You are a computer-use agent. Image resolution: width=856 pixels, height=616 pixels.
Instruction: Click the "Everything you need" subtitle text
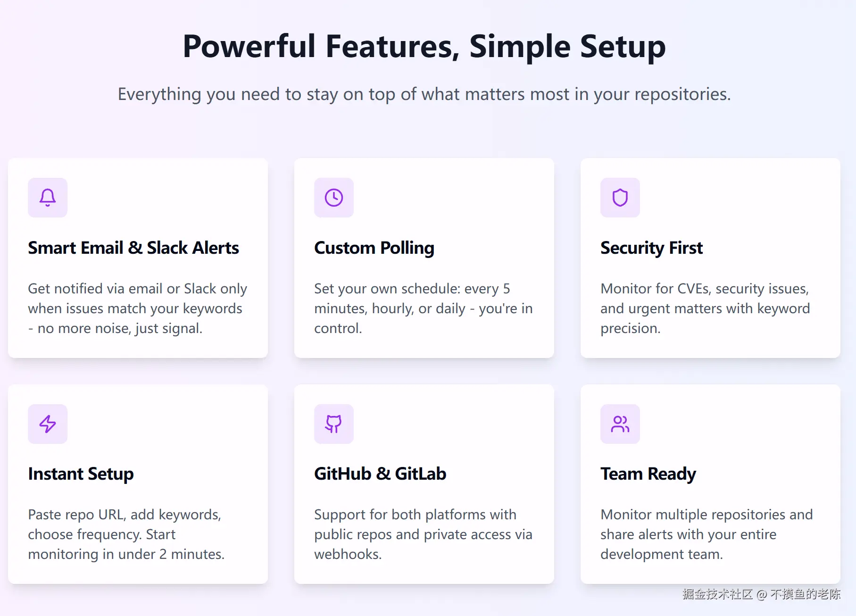(x=424, y=94)
